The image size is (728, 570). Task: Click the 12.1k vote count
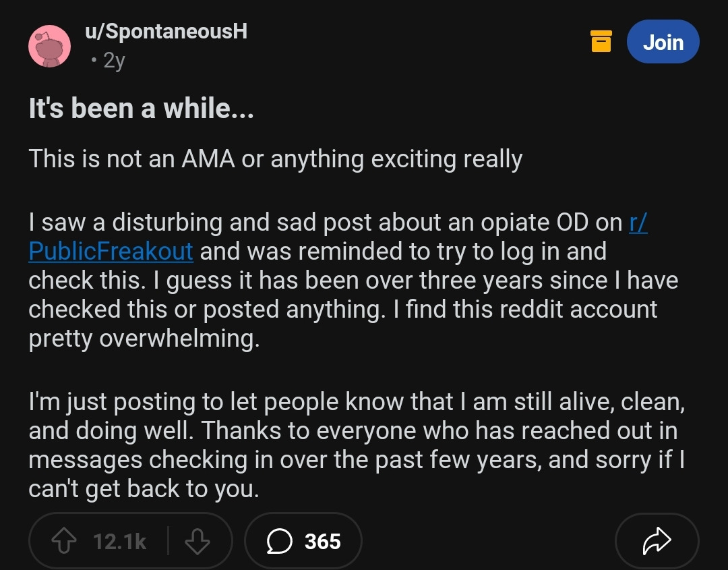click(120, 541)
